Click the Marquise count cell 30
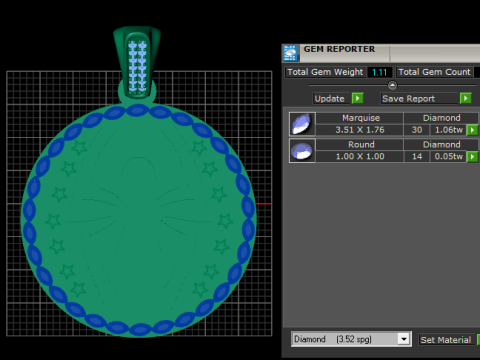 coord(417,130)
